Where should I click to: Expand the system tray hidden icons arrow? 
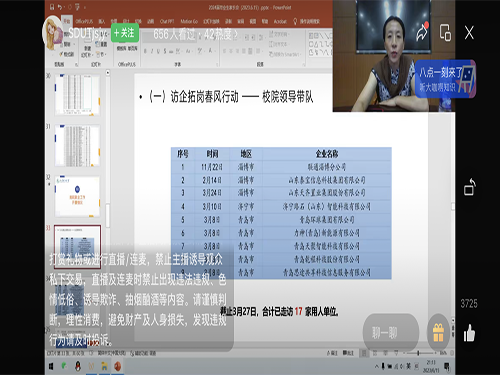pyautogui.click(x=377, y=366)
